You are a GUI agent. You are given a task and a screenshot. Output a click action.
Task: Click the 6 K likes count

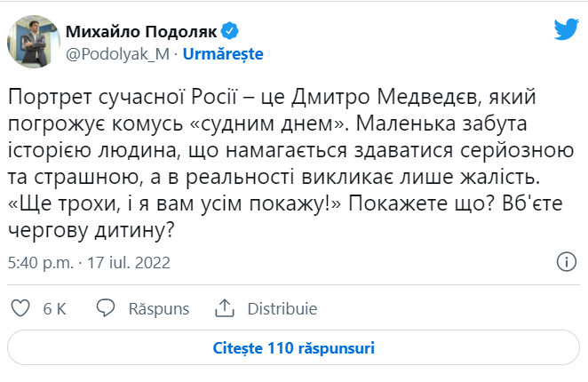54,308
